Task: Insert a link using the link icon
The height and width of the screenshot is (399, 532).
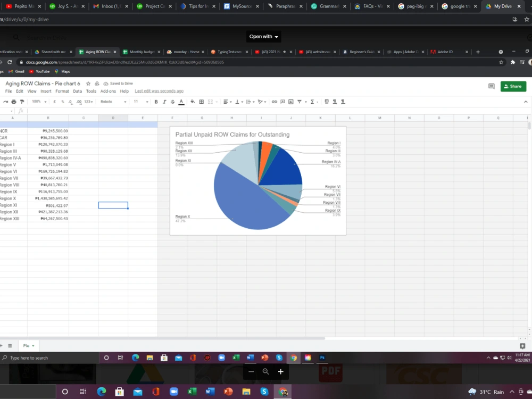Action: click(x=274, y=102)
